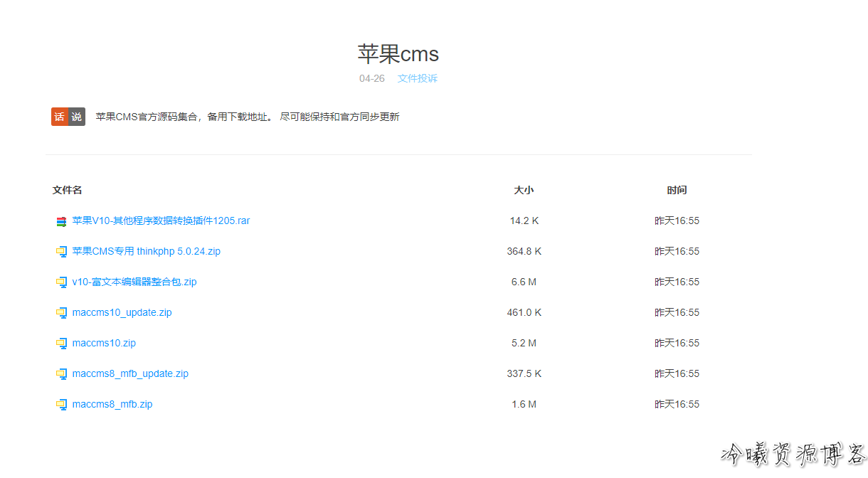Download 苹果V10-其他程序数据转换插件1205.rar

pos(161,221)
